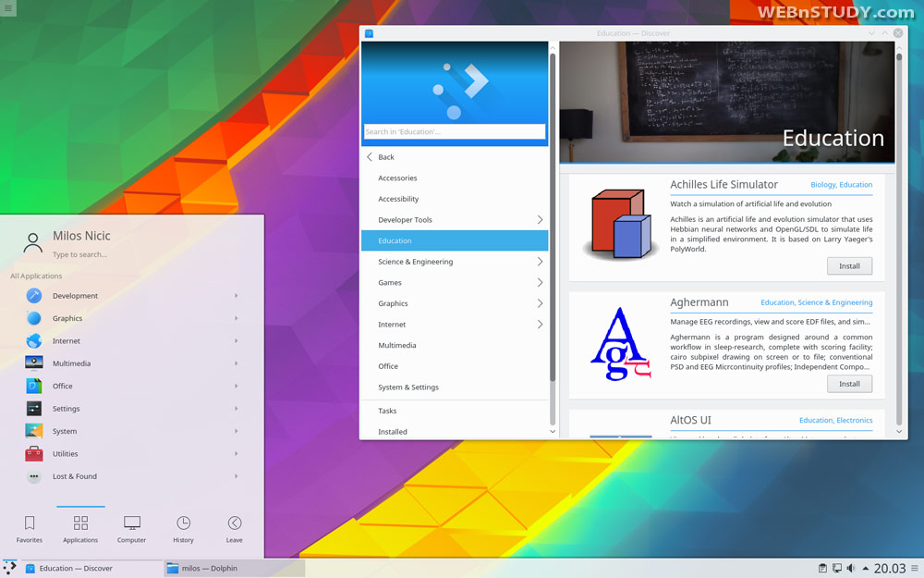Install Aghermann application
The height and width of the screenshot is (578, 924).
[x=849, y=384]
